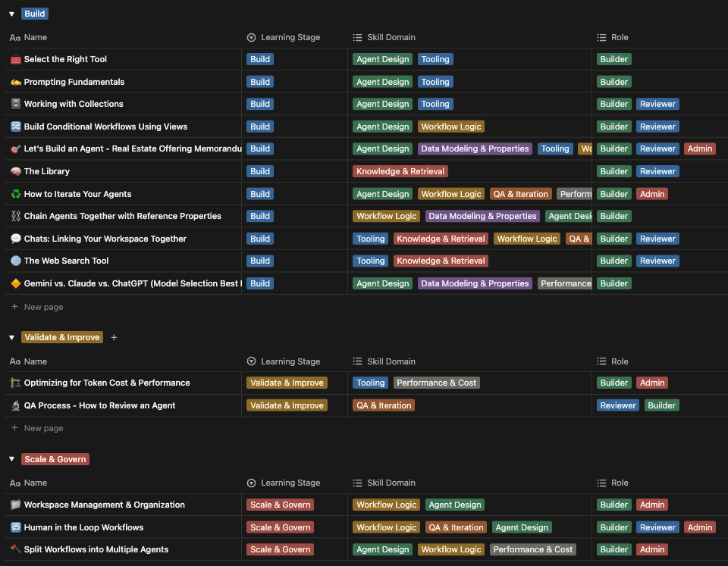Click the globe icon for The Web Search Tool
The image size is (728, 566).
pos(16,261)
